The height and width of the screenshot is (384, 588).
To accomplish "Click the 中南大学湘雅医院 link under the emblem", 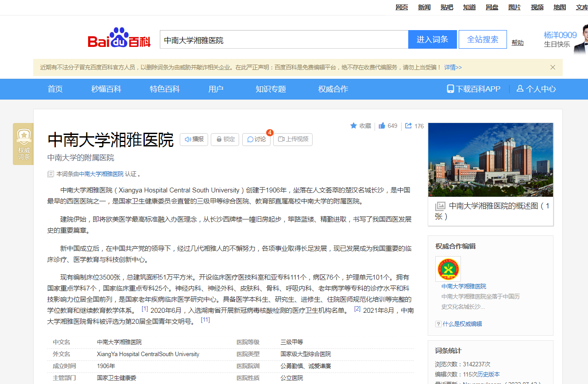I will coord(464,286).
